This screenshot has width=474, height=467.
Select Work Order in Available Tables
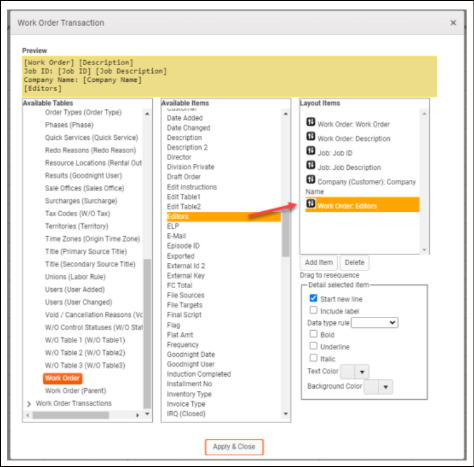[x=62, y=378]
